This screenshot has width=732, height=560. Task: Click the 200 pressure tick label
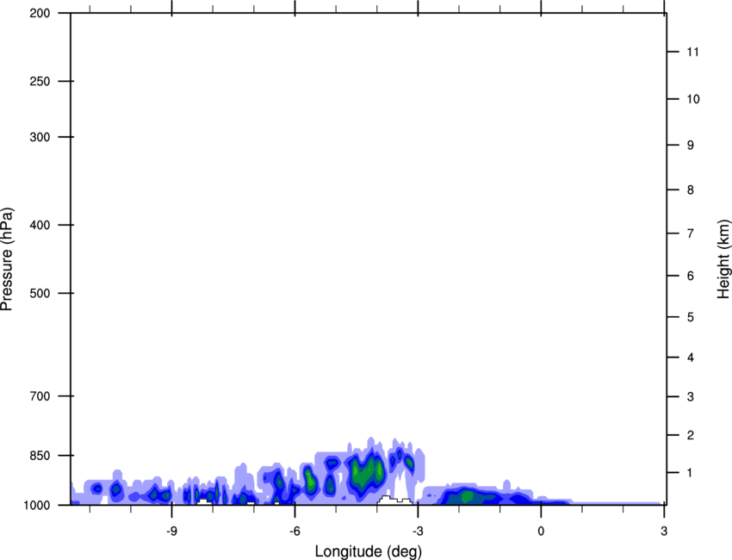point(40,13)
